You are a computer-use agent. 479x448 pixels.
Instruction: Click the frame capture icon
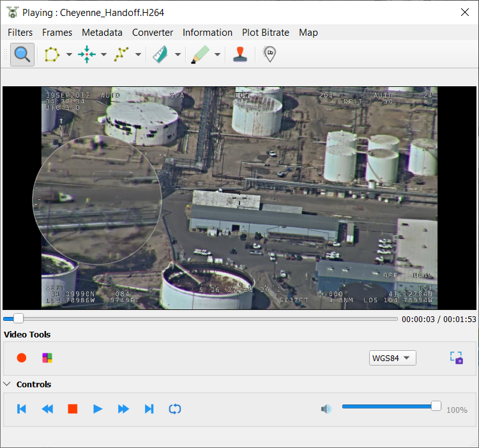point(456,358)
